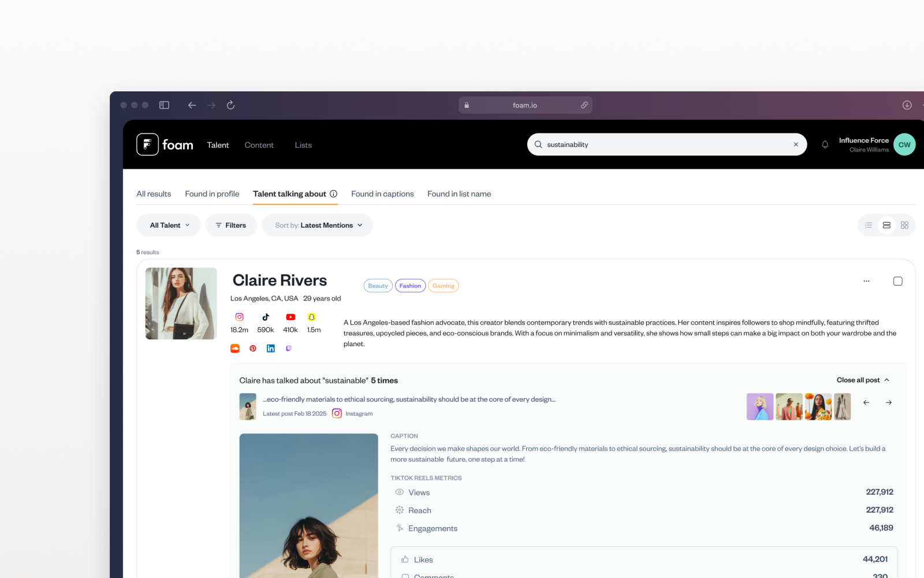Switch to All results tab
The width and height of the screenshot is (924, 578).
click(x=154, y=194)
